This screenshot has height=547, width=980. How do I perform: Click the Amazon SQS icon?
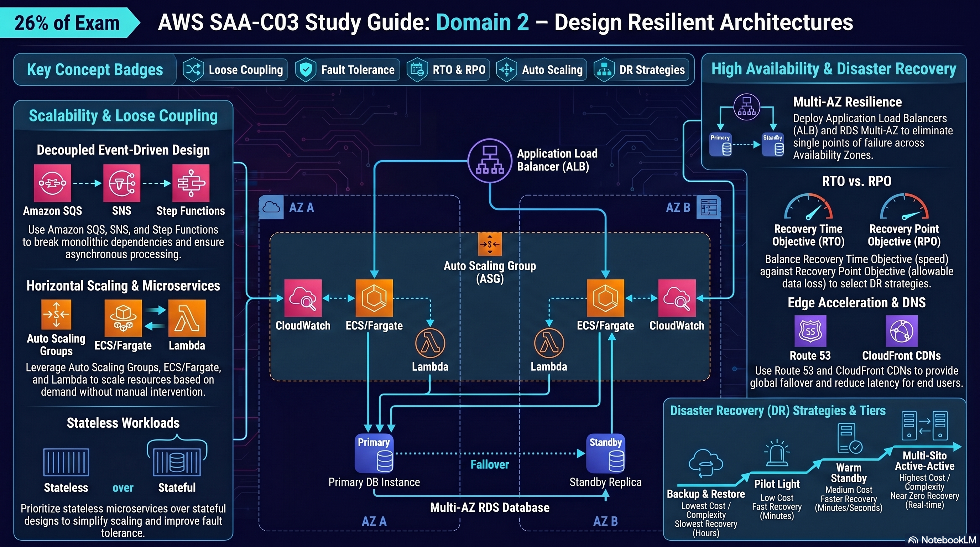coord(52,183)
